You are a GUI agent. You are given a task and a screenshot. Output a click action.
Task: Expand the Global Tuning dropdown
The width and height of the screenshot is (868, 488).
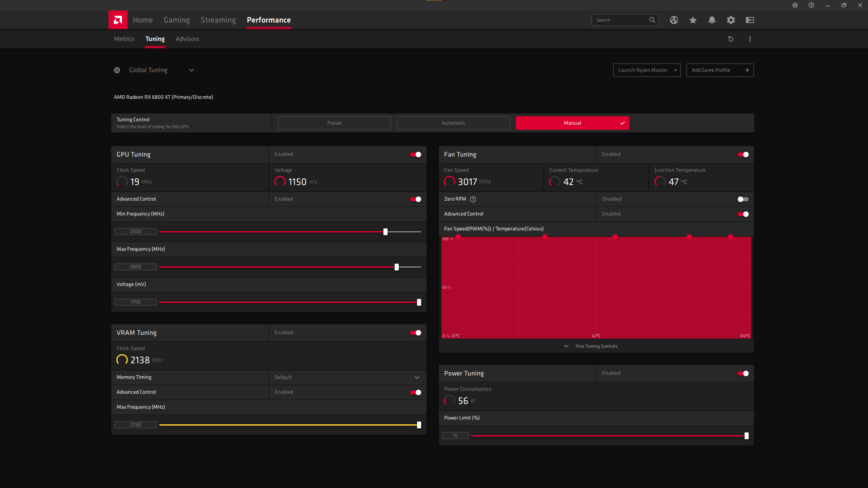192,70
